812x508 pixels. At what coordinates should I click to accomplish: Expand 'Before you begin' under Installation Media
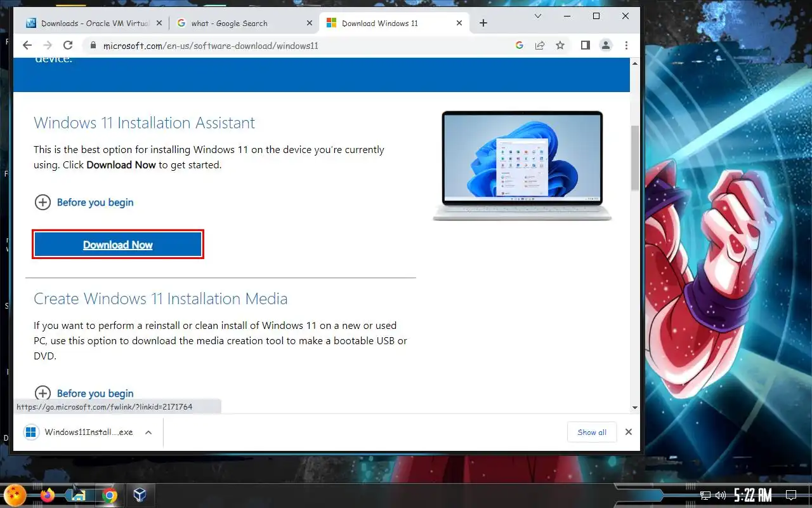84,394
